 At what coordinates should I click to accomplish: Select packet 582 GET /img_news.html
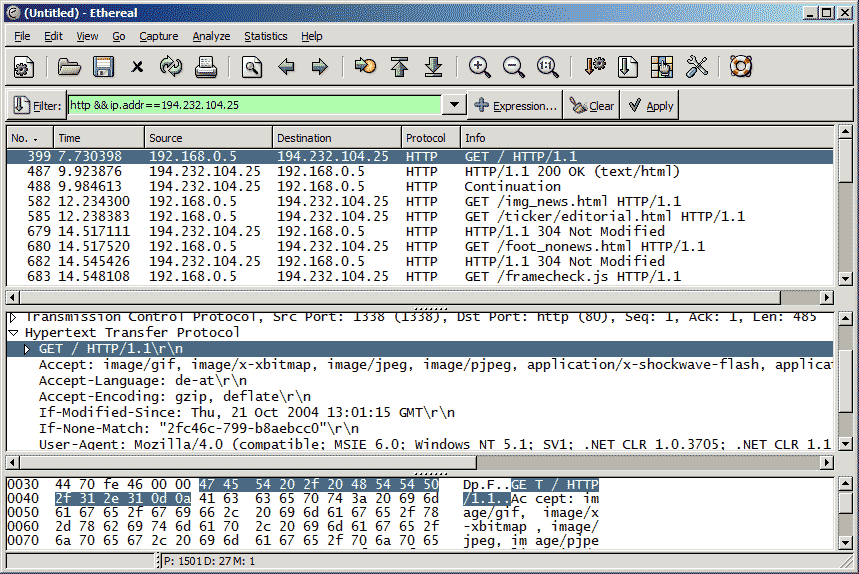coord(420,202)
